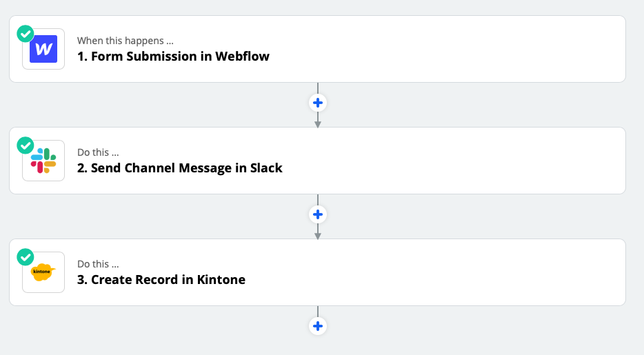Click green check badge on Webflow step

[x=26, y=33]
